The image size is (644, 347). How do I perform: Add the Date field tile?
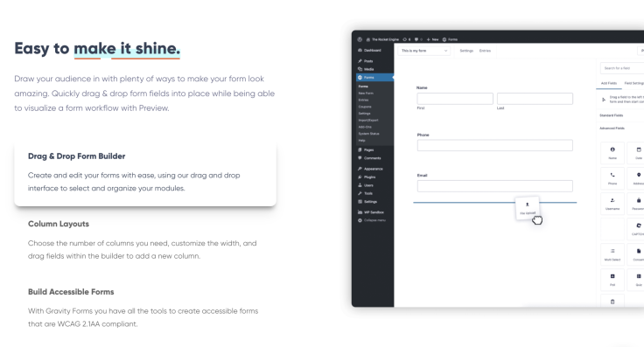(x=636, y=153)
